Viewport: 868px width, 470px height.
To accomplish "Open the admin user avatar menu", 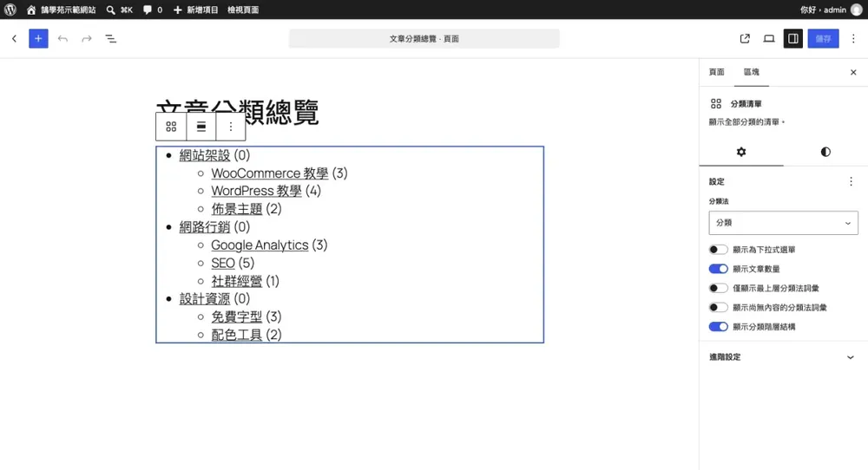I will coord(856,10).
